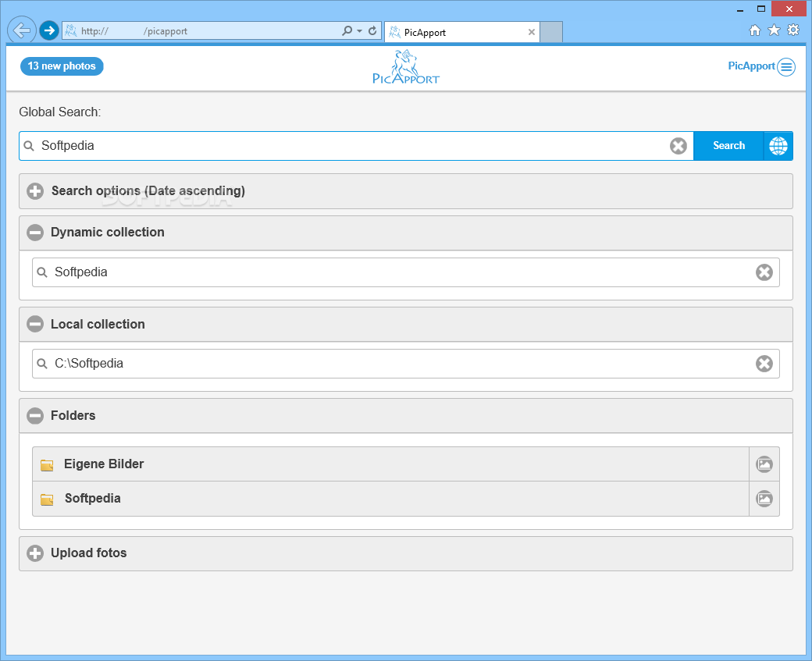The image size is (812, 661).
Task: Click the browser address bar URL
Action: pyautogui.click(x=207, y=31)
